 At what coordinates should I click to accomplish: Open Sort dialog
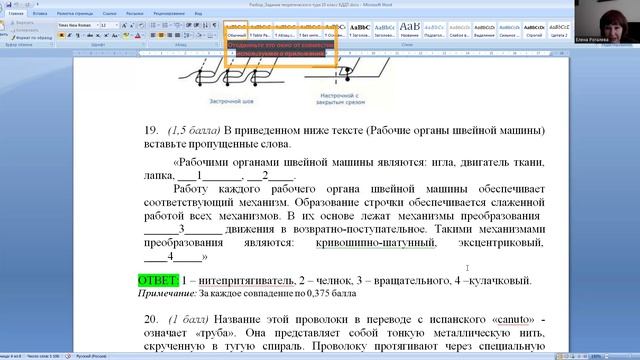coord(205,25)
